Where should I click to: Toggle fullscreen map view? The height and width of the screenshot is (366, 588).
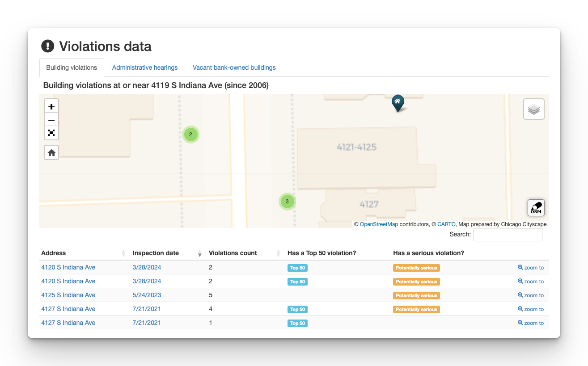[51, 133]
